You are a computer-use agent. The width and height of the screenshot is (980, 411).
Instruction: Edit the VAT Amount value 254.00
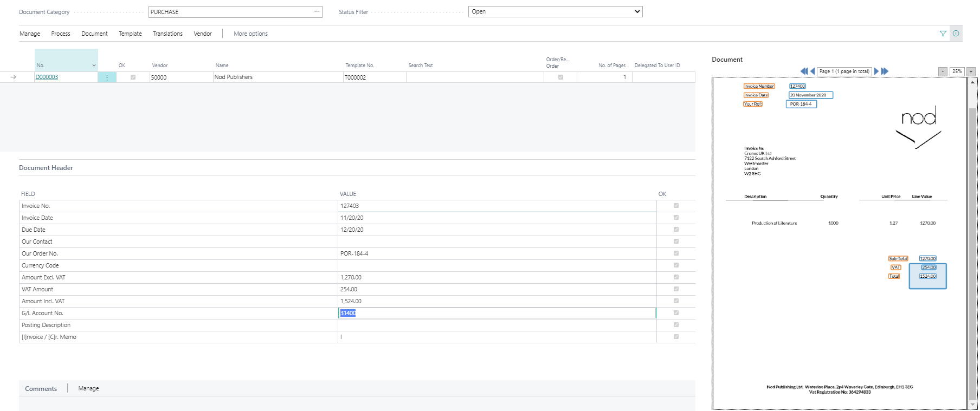coord(497,289)
